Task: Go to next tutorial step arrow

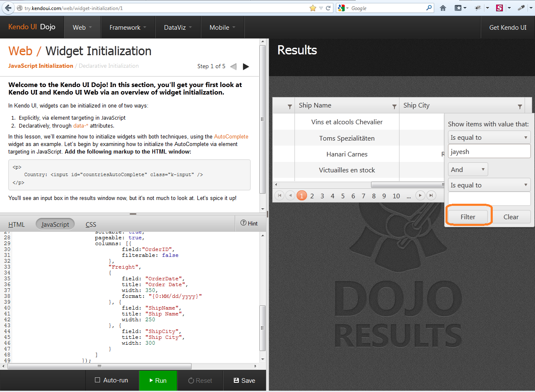Action: [246, 67]
